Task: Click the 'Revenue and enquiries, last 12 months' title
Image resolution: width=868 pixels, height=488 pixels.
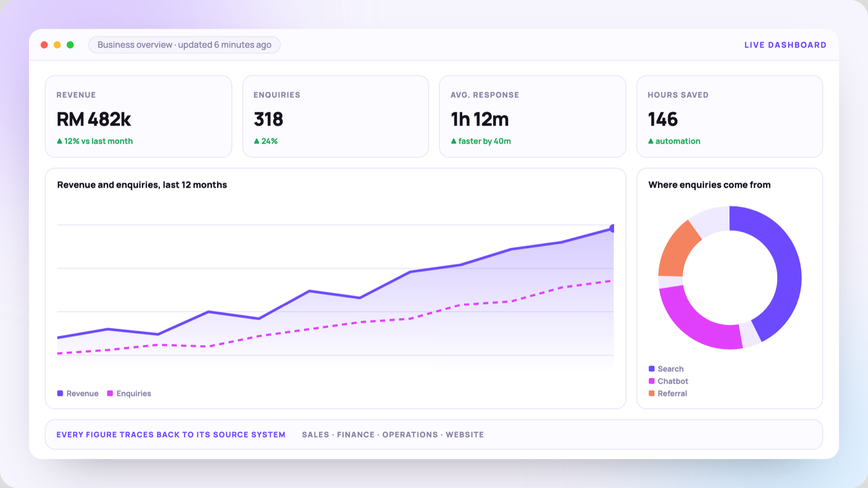Action: coord(142,185)
